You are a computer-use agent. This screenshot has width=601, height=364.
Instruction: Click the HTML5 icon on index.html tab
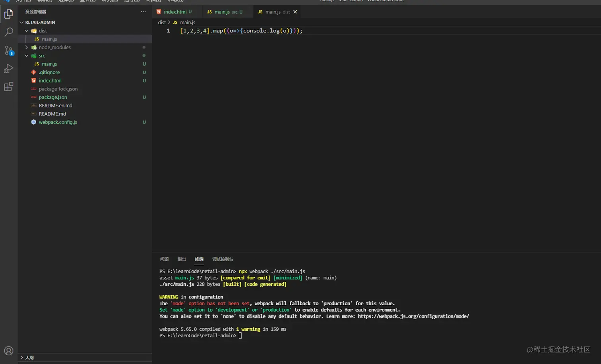pos(159,12)
